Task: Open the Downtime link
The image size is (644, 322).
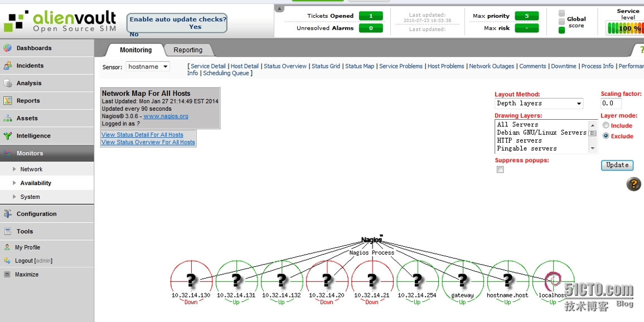Action: click(564, 66)
